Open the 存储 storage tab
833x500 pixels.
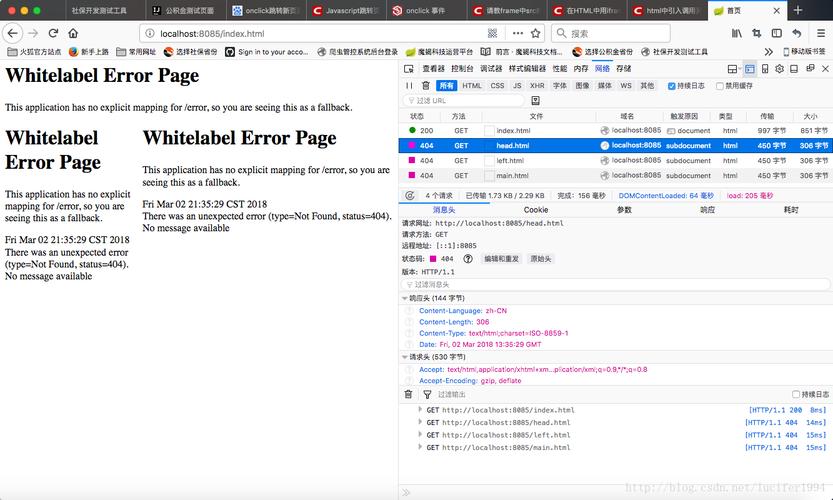(x=624, y=69)
